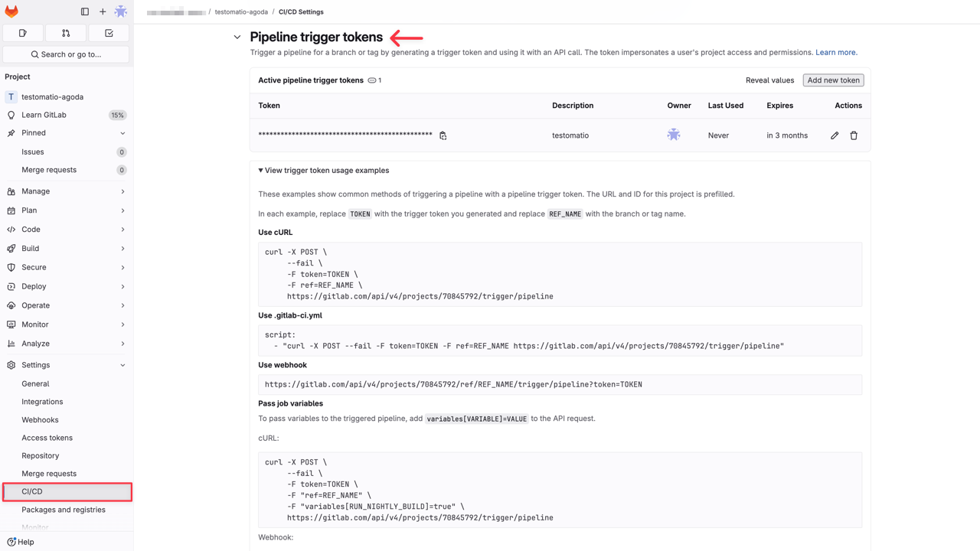Open the Help menu
The width and height of the screenshot is (980, 551).
click(20, 542)
